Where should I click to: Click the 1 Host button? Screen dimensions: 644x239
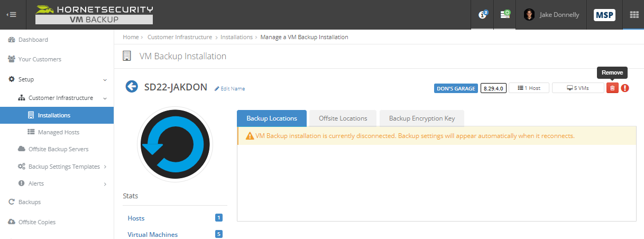tap(529, 88)
